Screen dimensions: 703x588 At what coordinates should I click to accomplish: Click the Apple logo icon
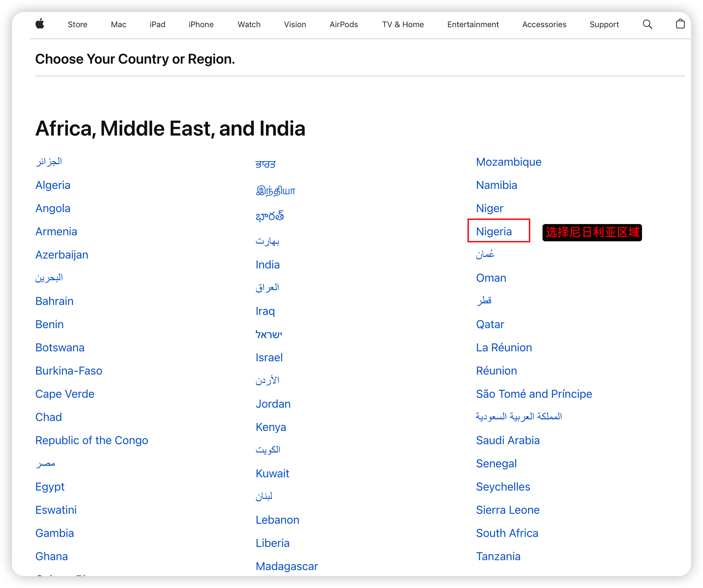point(40,24)
